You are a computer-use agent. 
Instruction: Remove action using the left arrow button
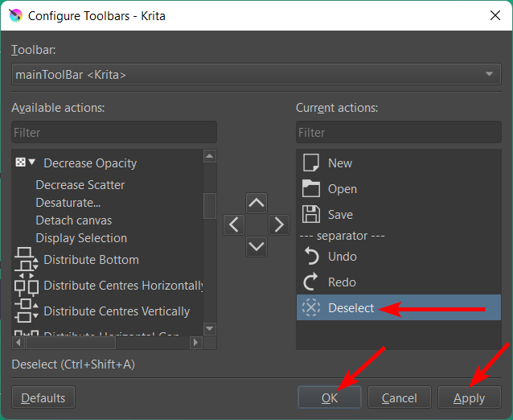(x=234, y=225)
